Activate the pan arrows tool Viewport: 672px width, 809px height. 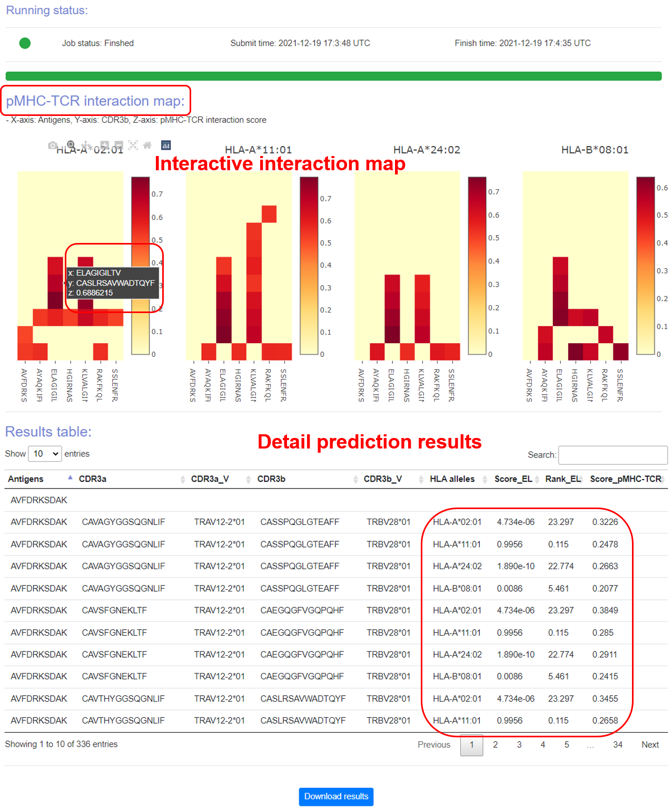click(87, 145)
